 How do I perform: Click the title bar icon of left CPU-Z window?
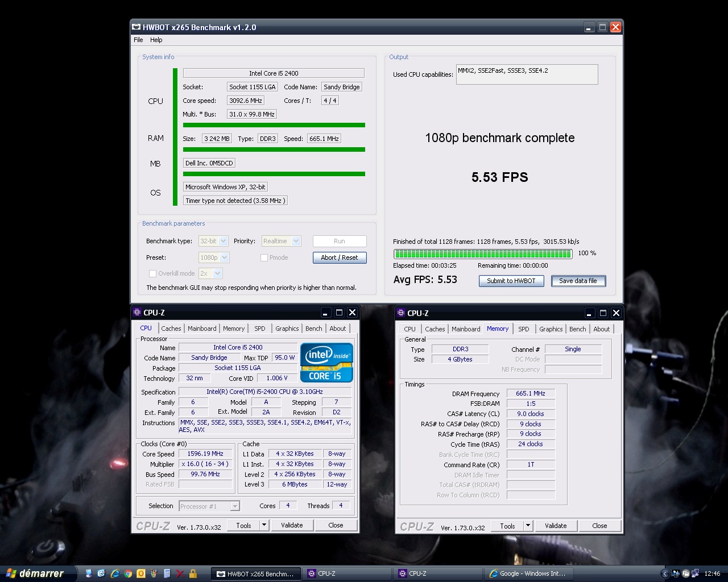pyautogui.click(x=136, y=312)
